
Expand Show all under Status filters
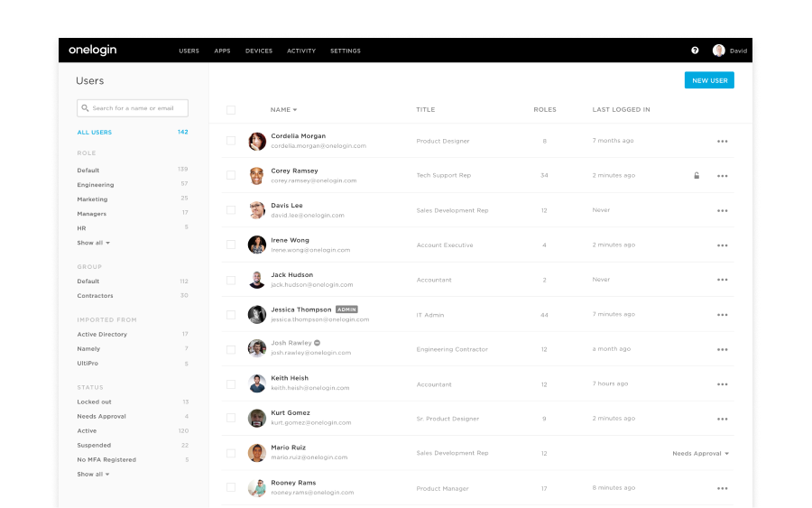tap(93, 475)
